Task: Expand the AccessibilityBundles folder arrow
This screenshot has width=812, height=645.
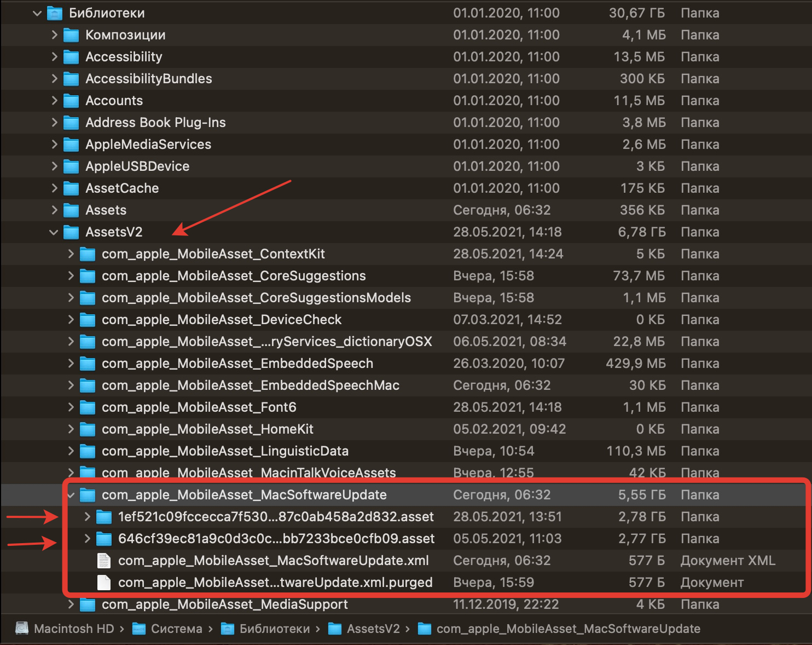Action: [x=54, y=79]
